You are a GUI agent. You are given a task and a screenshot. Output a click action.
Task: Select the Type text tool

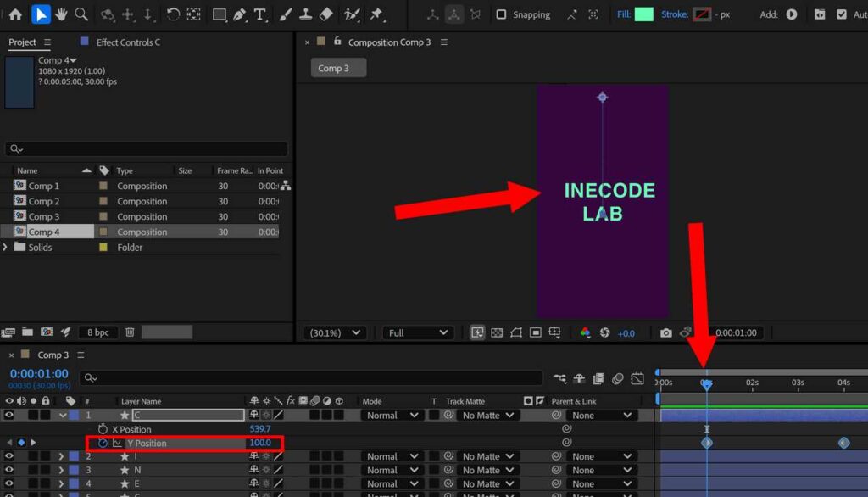259,14
